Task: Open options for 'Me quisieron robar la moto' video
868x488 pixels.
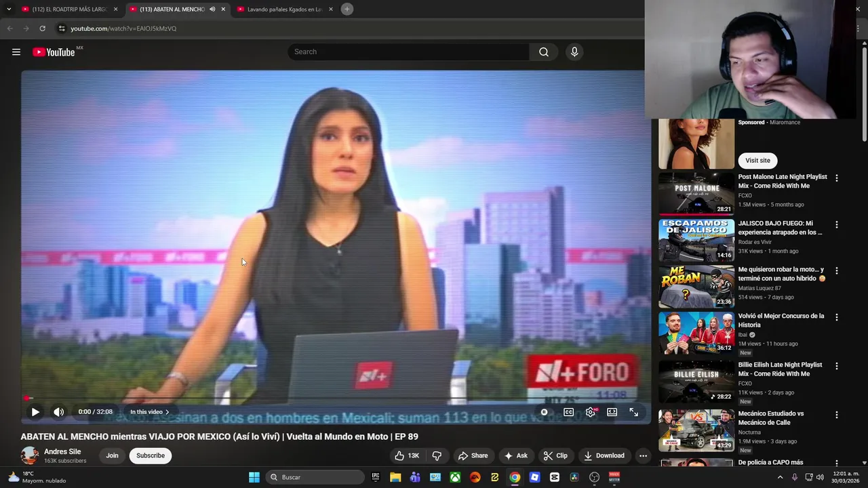Action: 836,270
